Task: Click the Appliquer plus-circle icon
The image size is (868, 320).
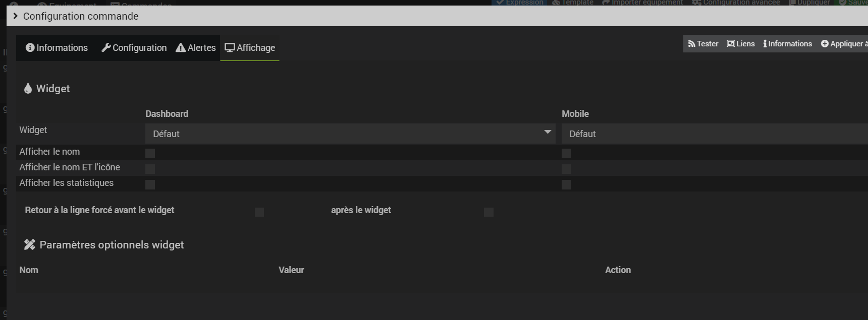Action: (x=825, y=44)
